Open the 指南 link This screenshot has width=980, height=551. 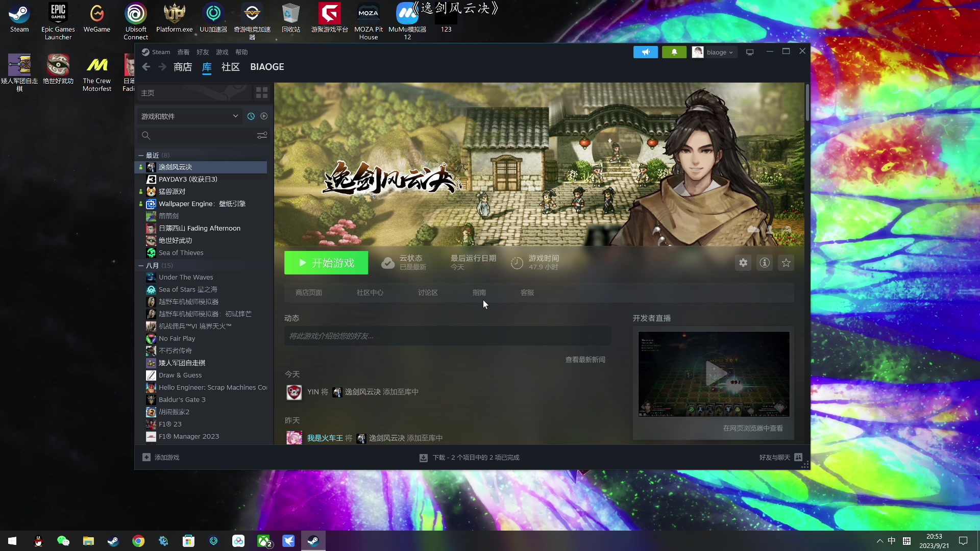pyautogui.click(x=479, y=292)
